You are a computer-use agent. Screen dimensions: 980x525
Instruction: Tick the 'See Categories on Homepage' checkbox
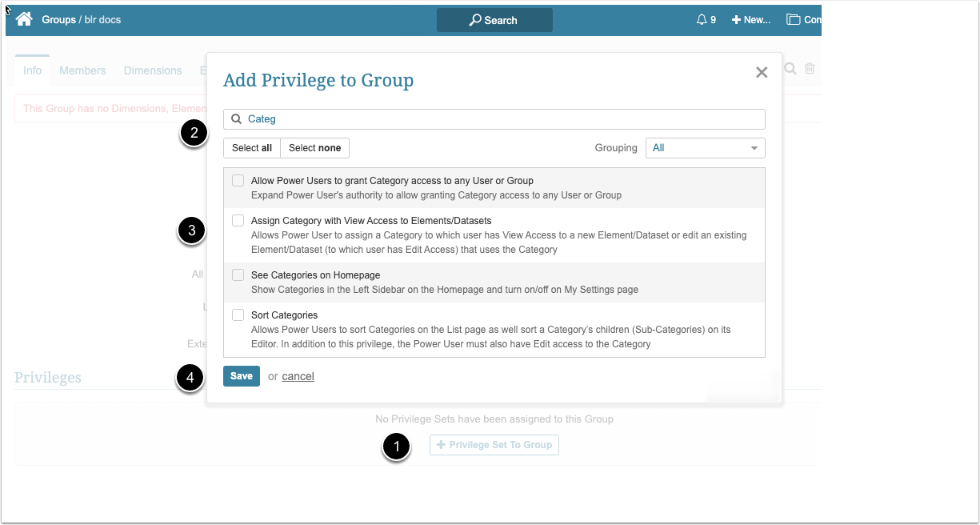(x=238, y=275)
